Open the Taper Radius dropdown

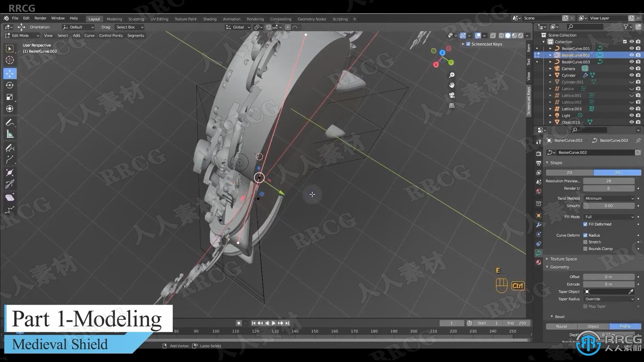pyautogui.click(x=609, y=299)
